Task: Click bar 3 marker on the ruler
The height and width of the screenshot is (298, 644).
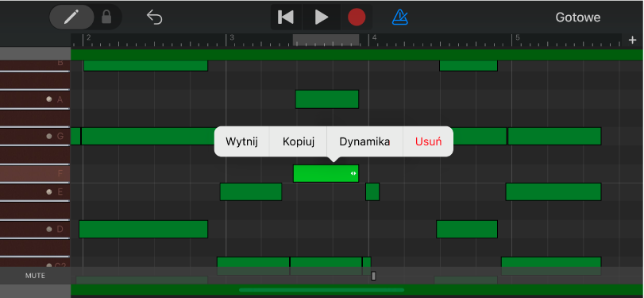Action: pyautogui.click(x=231, y=38)
